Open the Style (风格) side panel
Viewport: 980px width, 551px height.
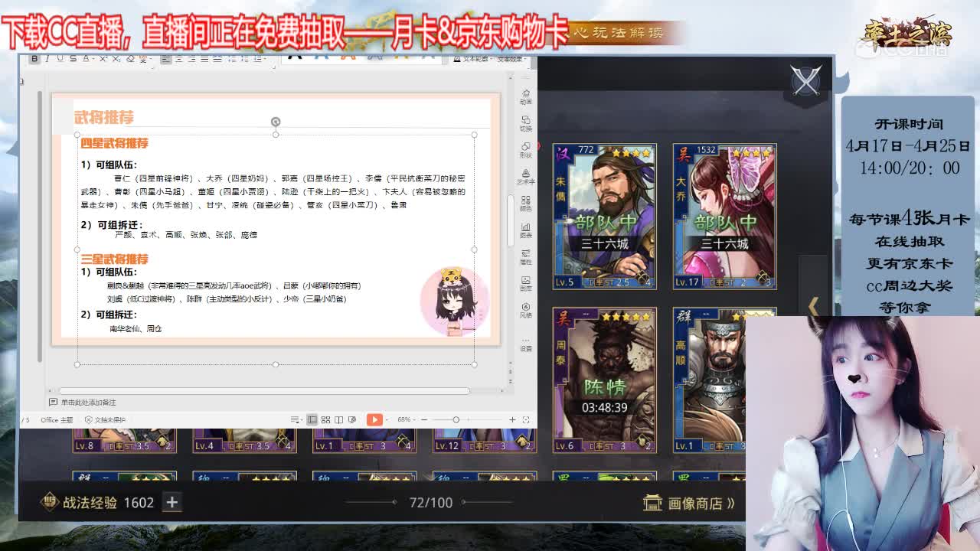coord(526,311)
